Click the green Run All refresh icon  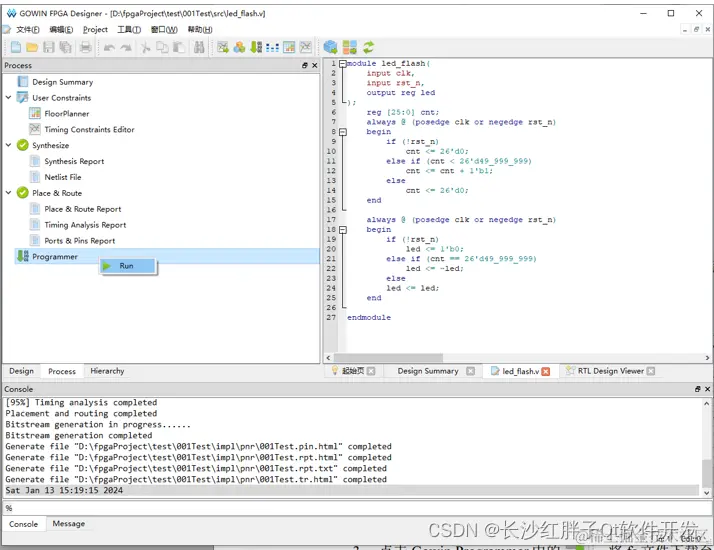coord(368,47)
